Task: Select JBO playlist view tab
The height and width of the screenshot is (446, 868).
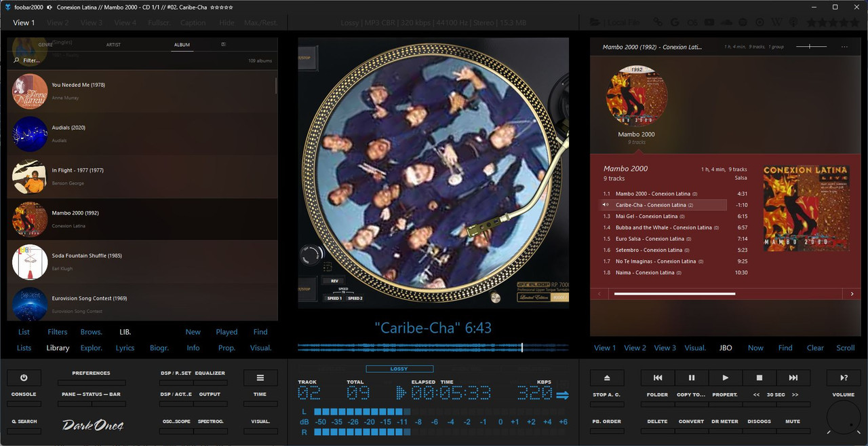Action: [x=726, y=348]
